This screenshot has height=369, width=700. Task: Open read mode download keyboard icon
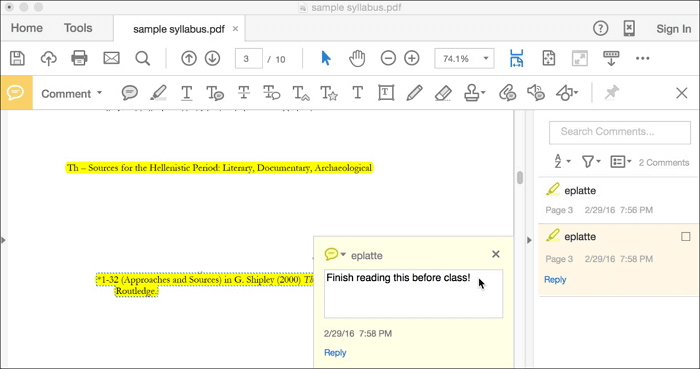pos(611,58)
